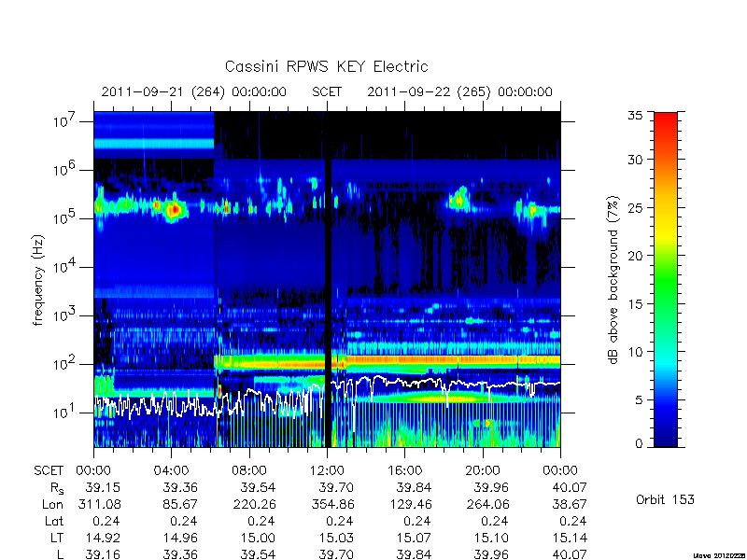Click the LT value 15.10
Screen dimensions: 747x560
(x=491, y=538)
